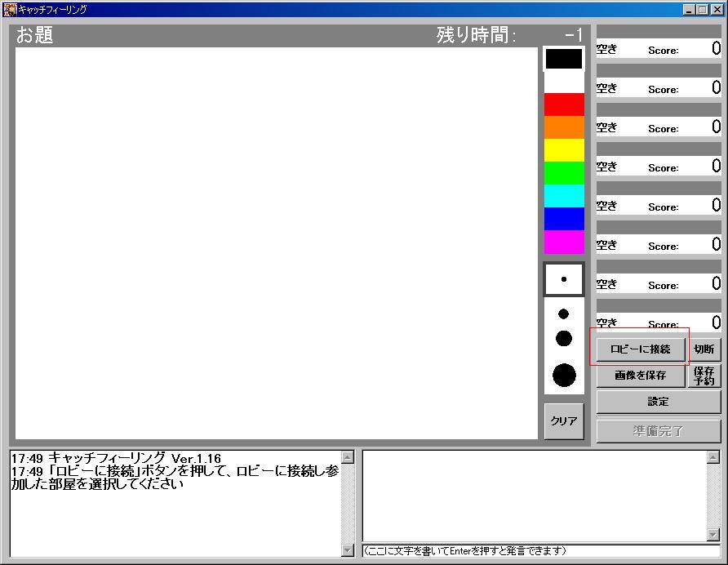The height and width of the screenshot is (565, 728).
Task: Select the black color swatch
Action: pyautogui.click(x=564, y=59)
